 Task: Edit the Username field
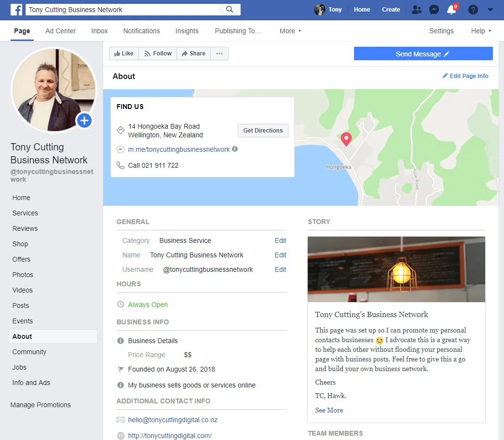[x=280, y=269]
